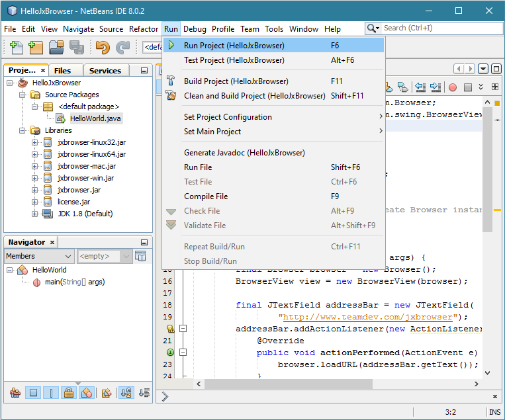Click the New Project toolbar icon
505x420 pixels.
click(x=36, y=48)
